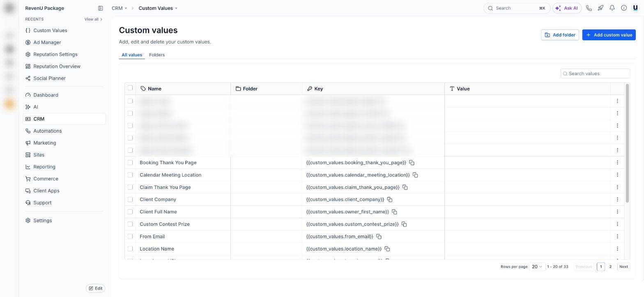This screenshot has width=644, height=297.
Task: Open row actions for Custom Contest Prize
Action: coord(617,224)
